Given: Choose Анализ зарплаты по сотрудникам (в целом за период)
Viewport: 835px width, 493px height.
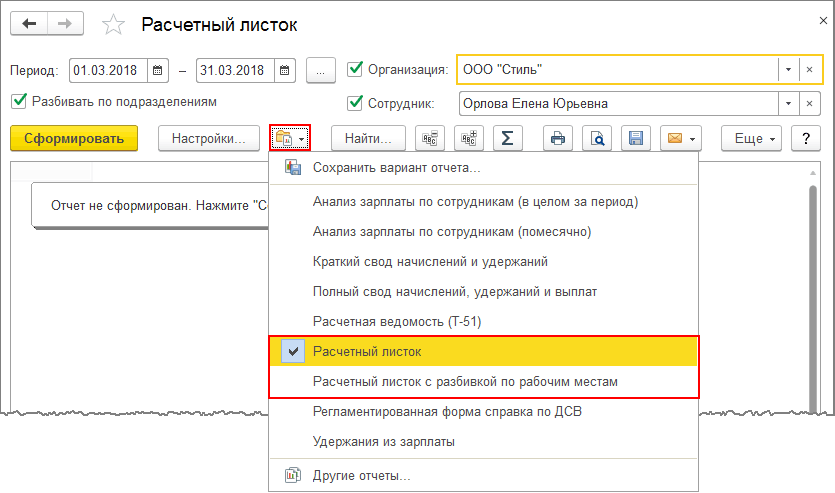Looking at the screenshot, I should point(484,202).
